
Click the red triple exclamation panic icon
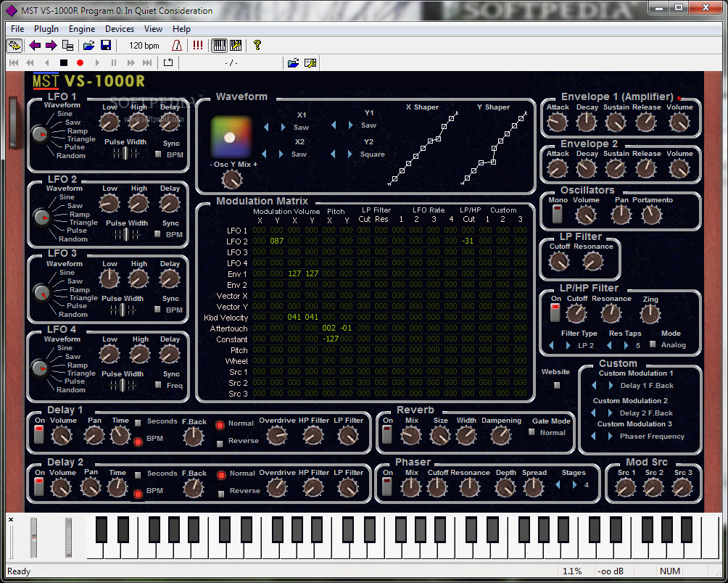coord(198,46)
